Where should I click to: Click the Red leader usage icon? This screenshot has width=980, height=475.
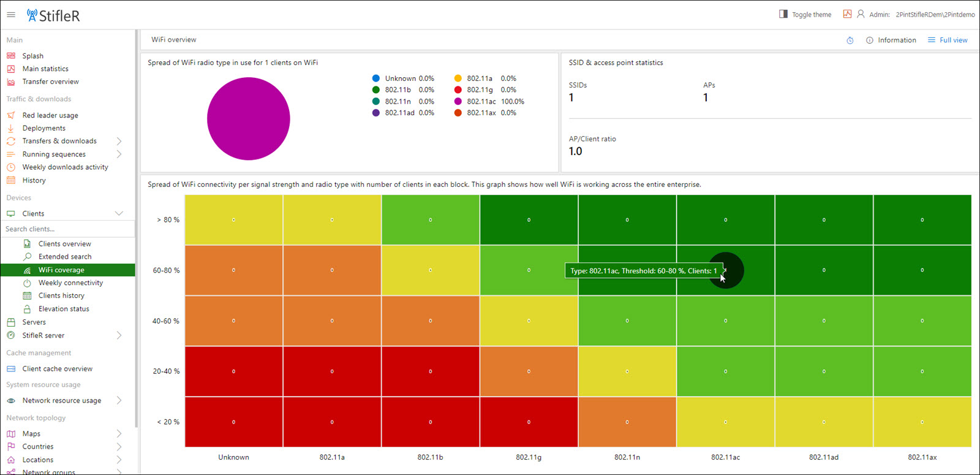coord(11,115)
